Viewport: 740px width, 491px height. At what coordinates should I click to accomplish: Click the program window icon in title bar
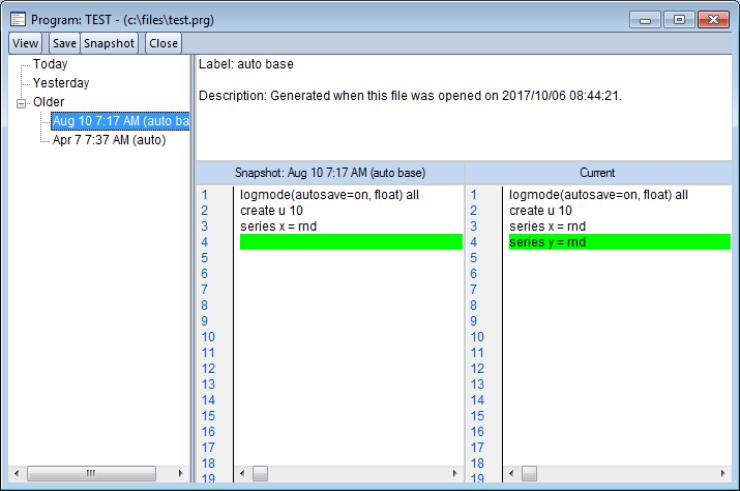pos(17,20)
